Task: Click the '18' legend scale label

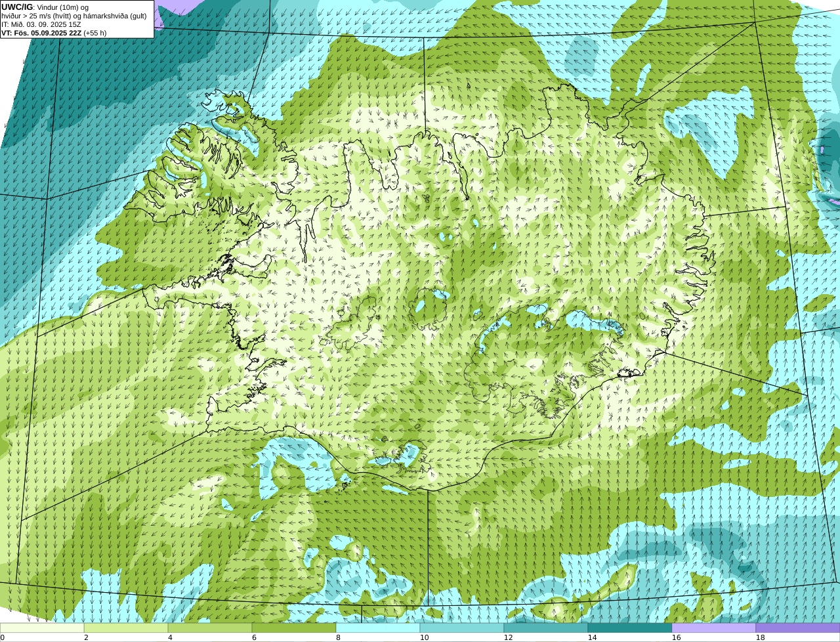Action: [760, 637]
